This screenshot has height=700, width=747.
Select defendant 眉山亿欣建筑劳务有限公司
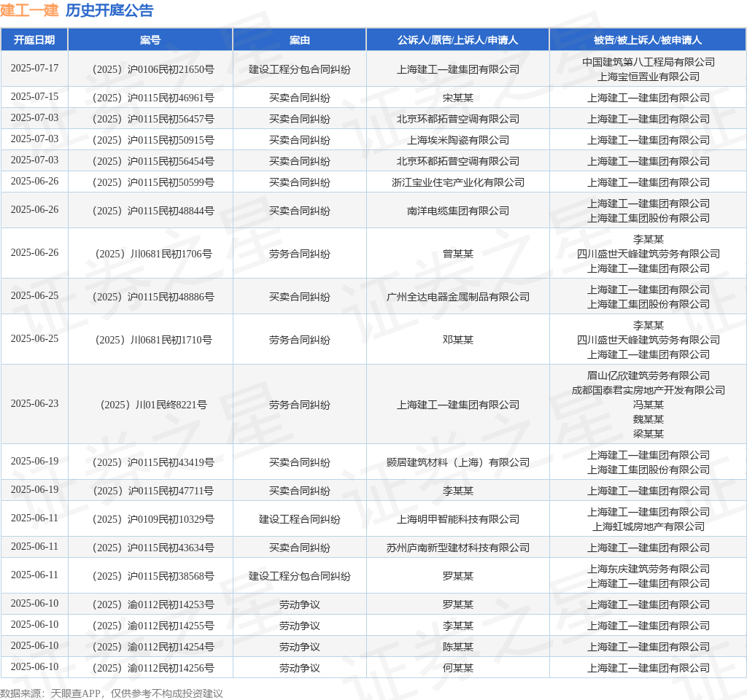[x=649, y=376]
